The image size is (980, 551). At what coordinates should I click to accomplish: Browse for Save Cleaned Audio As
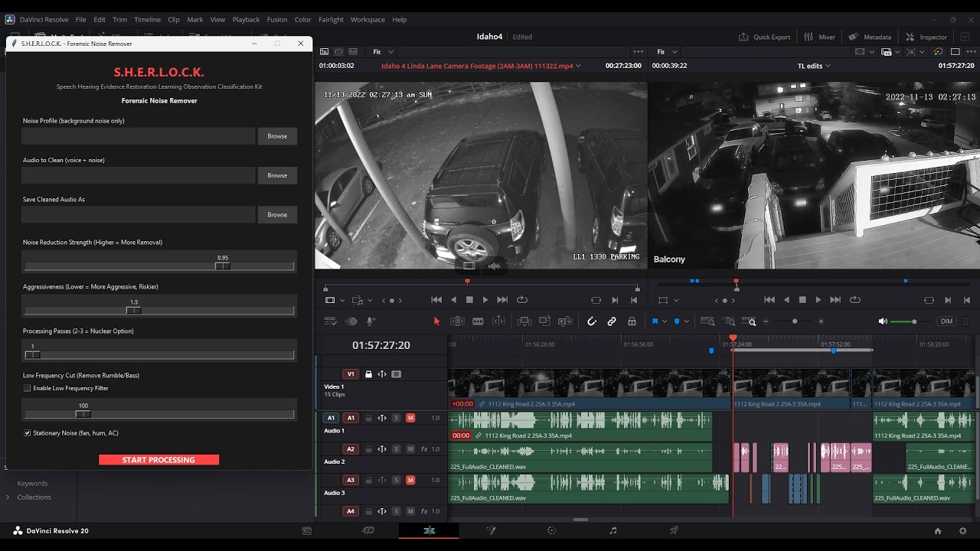(277, 214)
